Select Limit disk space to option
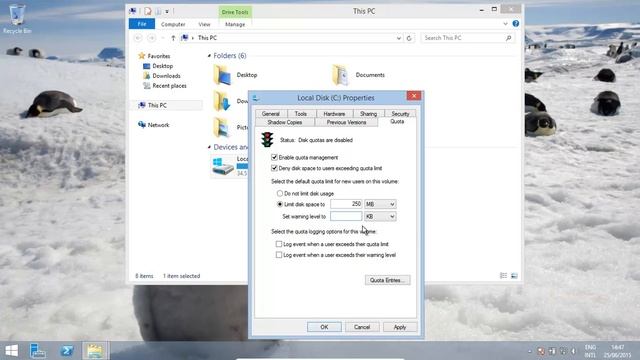The width and height of the screenshot is (640, 360). click(280, 204)
